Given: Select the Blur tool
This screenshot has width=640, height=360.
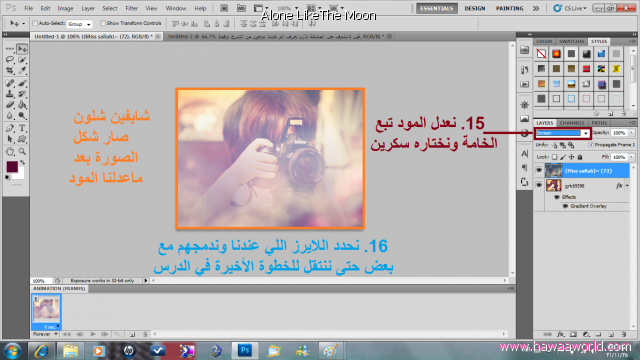Looking at the screenshot, I should 10,116.
